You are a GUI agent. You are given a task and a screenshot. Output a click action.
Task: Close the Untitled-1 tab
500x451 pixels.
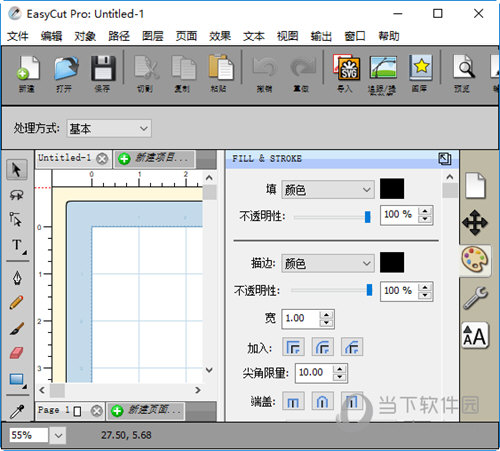coord(102,159)
